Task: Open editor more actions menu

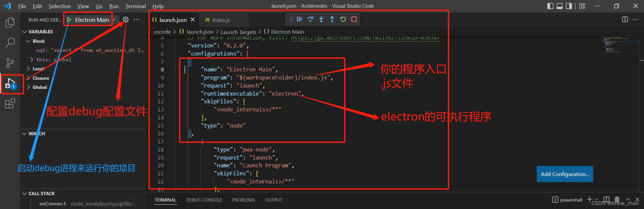Action: click(x=636, y=20)
